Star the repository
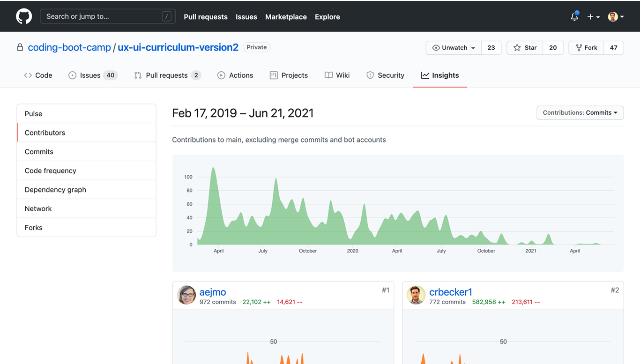The height and width of the screenshot is (364, 640). point(525,48)
